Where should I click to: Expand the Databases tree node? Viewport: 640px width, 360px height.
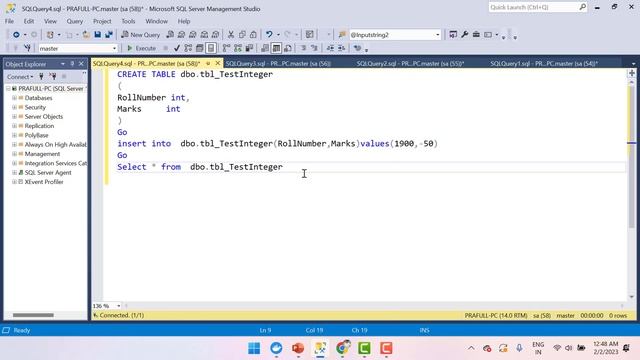tap(14, 98)
